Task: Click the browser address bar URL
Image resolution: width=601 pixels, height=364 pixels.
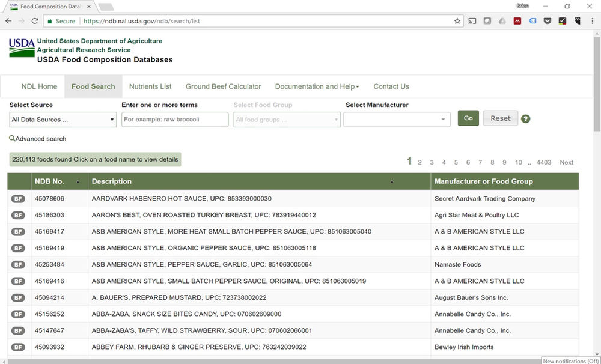Action: 141,21
